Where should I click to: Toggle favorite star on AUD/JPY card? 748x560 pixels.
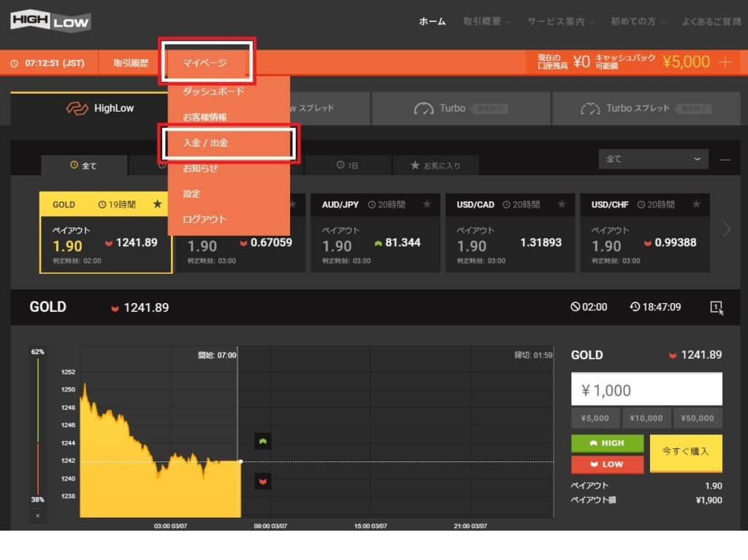427,204
